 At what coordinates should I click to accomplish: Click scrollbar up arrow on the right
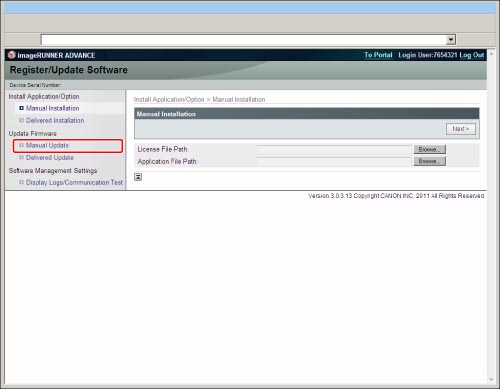(x=491, y=53)
